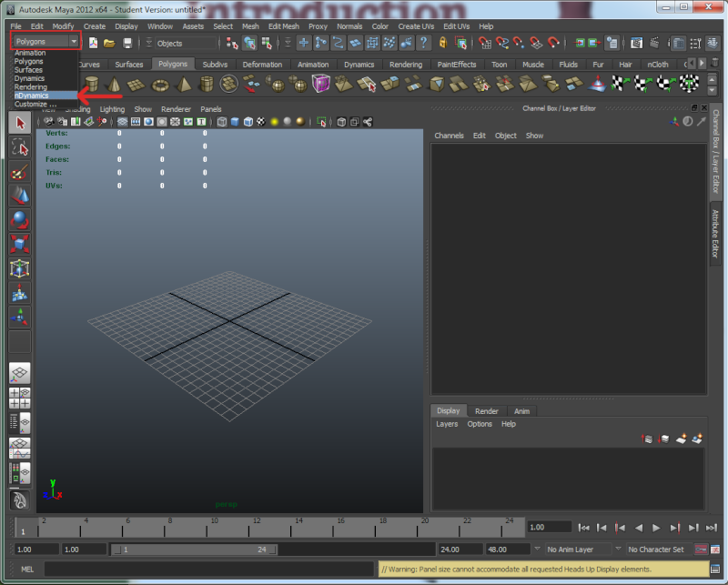Screen dimensions: 728x585
Task: Create a polygon pyramid from the shelf
Action: [184, 84]
